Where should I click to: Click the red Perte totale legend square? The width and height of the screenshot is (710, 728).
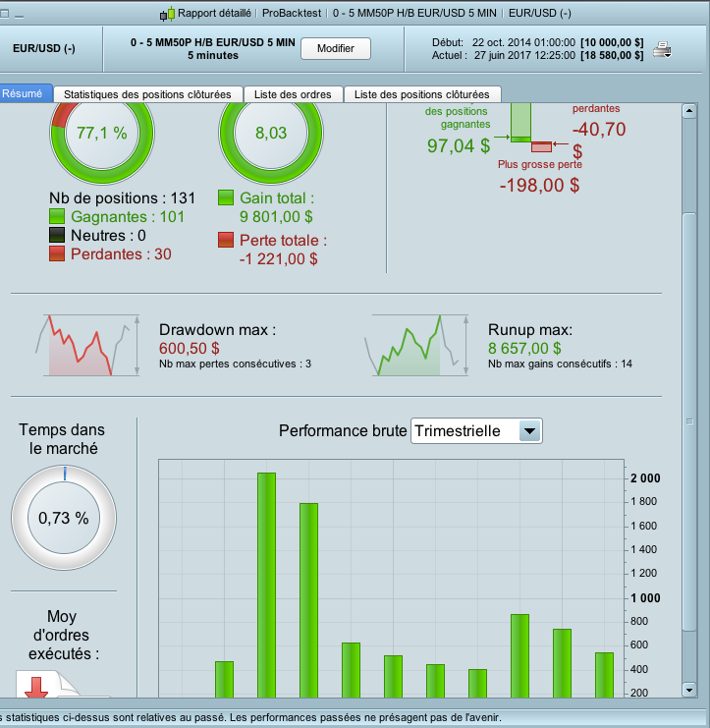(226, 240)
